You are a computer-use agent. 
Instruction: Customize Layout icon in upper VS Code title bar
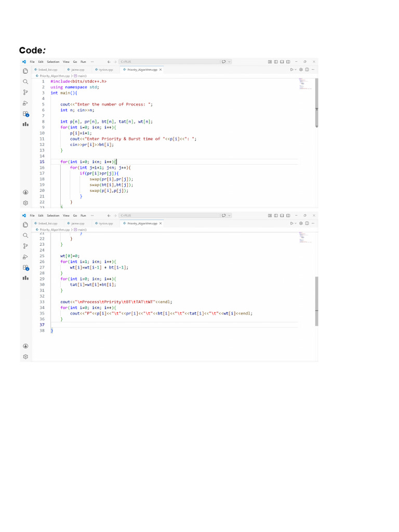pos(270,62)
